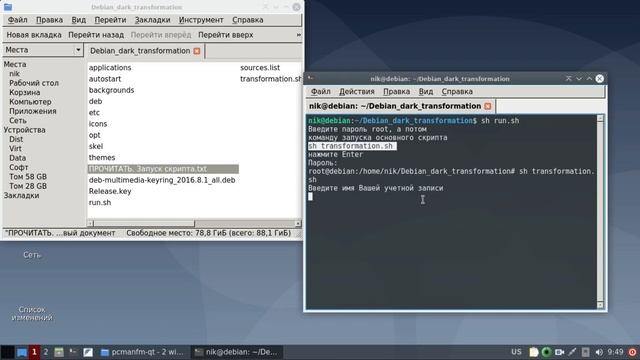Screen dimensions: 640x360
Task: Click the gray removable device tray icon
Action: click(x=585, y=352)
